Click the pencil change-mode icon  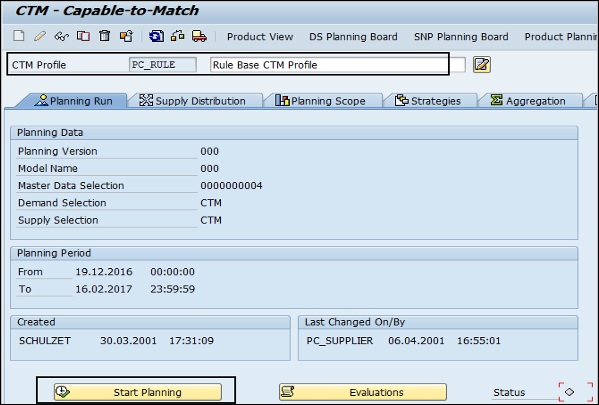pos(40,36)
